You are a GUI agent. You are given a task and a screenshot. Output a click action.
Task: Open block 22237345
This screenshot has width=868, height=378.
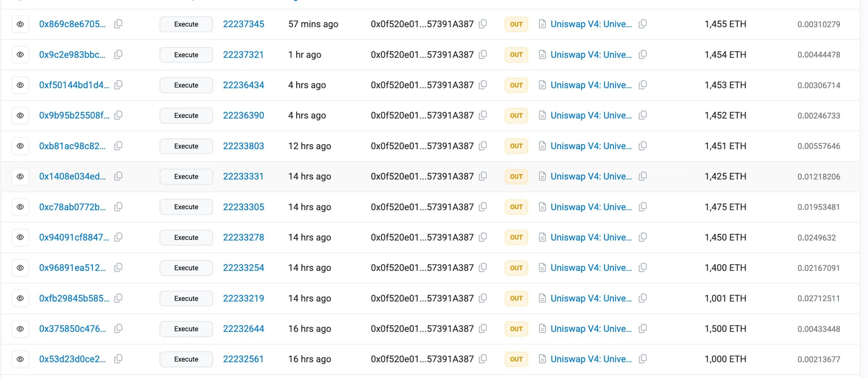(x=243, y=24)
